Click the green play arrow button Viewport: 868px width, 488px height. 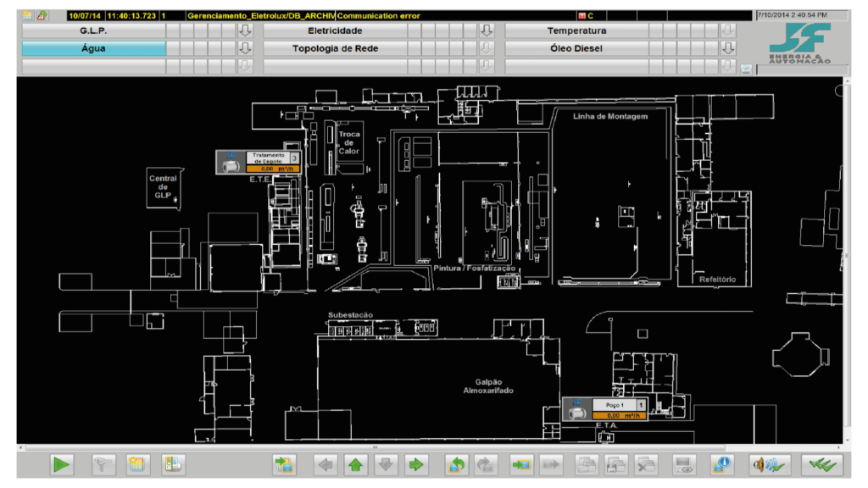pyautogui.click(x=61, y=465)
